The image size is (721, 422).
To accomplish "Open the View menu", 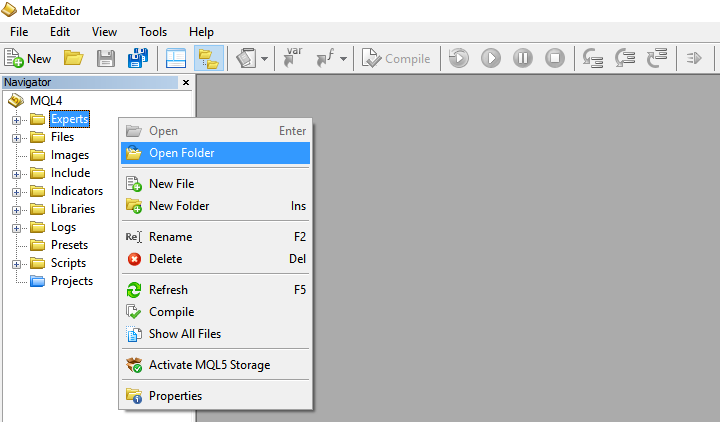I will pos(104,32).
